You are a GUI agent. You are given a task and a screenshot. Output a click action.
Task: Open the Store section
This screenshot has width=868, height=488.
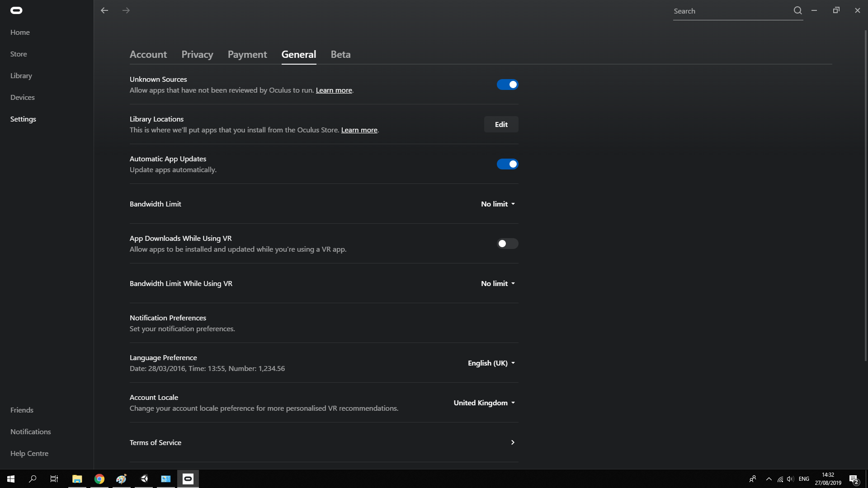19,54
